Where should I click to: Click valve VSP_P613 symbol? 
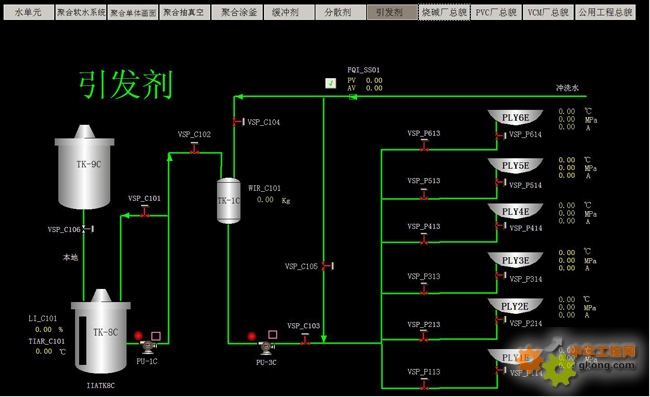424,145
